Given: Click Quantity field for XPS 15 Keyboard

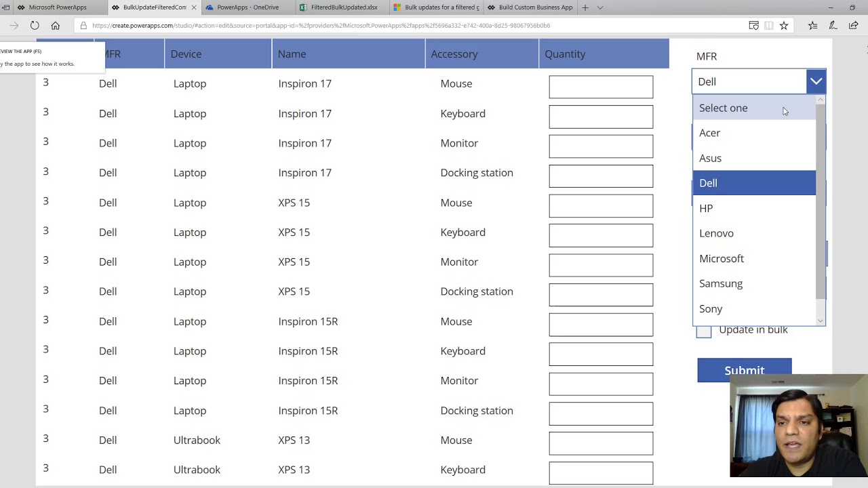Looking at the screenshot, I should point(601,235).
